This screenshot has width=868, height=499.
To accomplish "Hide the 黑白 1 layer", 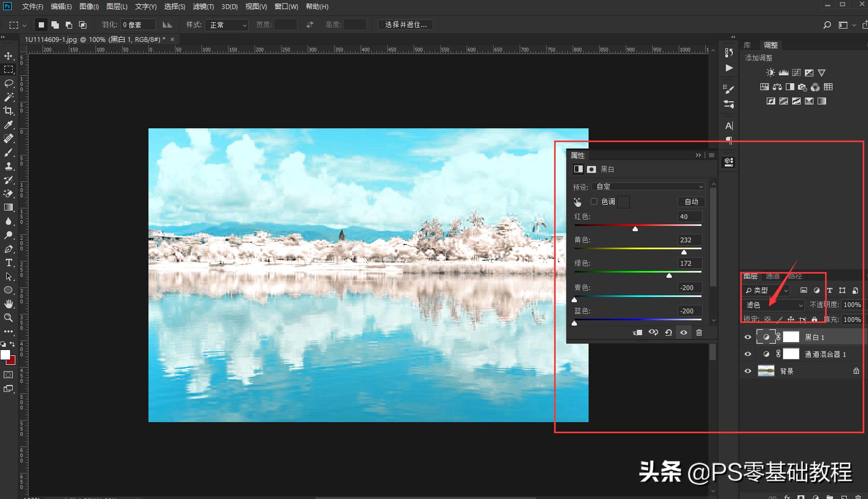I will (x=748, y=337).
